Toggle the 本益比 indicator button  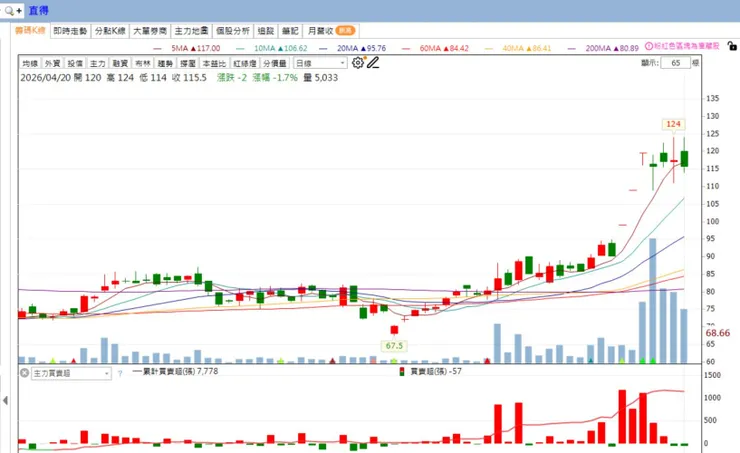(x=214, y=63)
